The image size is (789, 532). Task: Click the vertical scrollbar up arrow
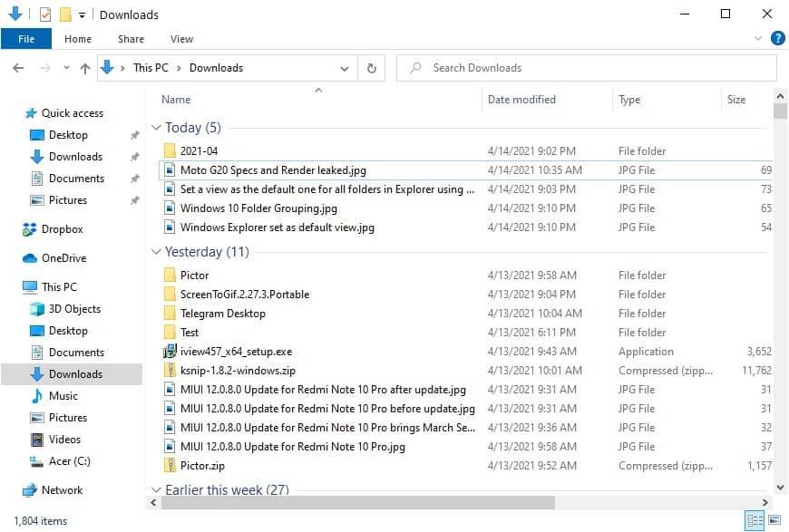[780, 96]
